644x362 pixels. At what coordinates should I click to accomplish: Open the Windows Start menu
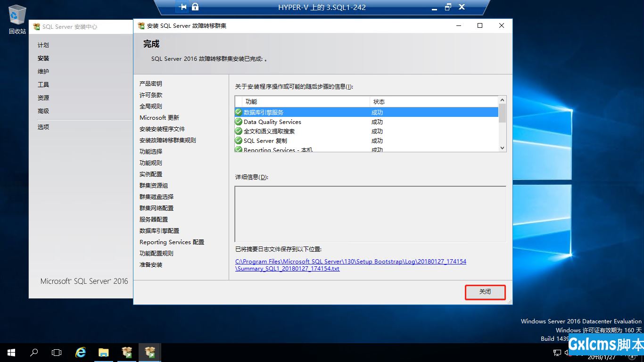pyautogui.click(x=11, y=352)
